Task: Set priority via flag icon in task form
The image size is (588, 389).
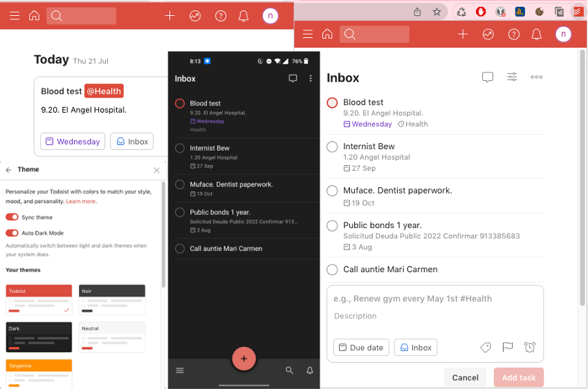Action: coord(507,348)
